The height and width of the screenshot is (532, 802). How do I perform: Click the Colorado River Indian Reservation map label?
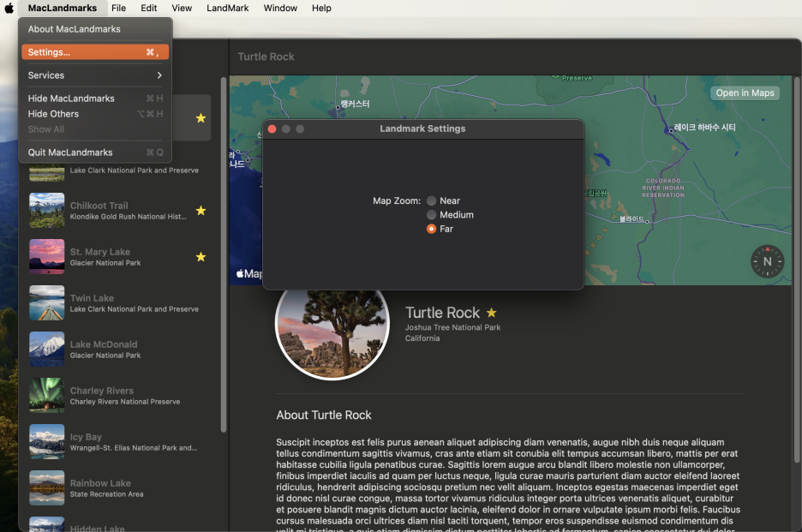pos(663,188)
